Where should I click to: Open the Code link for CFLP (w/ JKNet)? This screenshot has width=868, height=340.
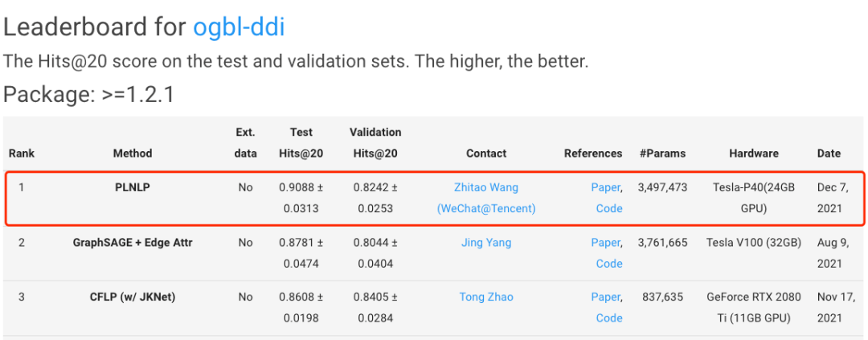[609, 317]
